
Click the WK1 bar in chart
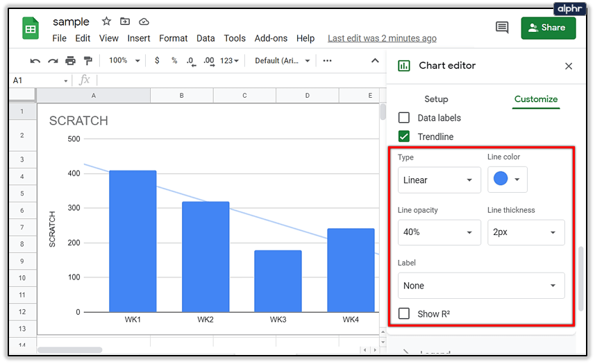click(x=133, y=241)
